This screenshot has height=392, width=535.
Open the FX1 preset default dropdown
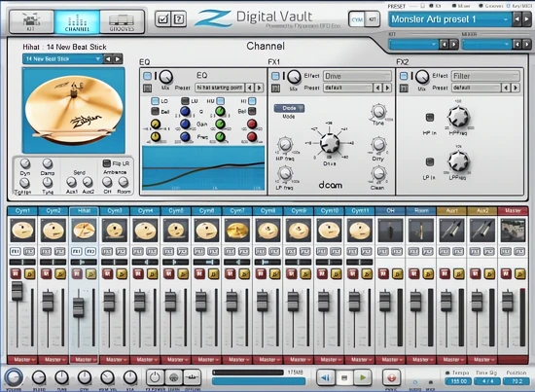[348, 88]
